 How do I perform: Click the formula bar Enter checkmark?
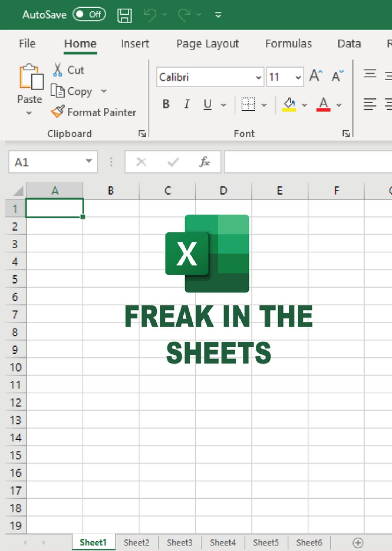(x=173, y=162)
